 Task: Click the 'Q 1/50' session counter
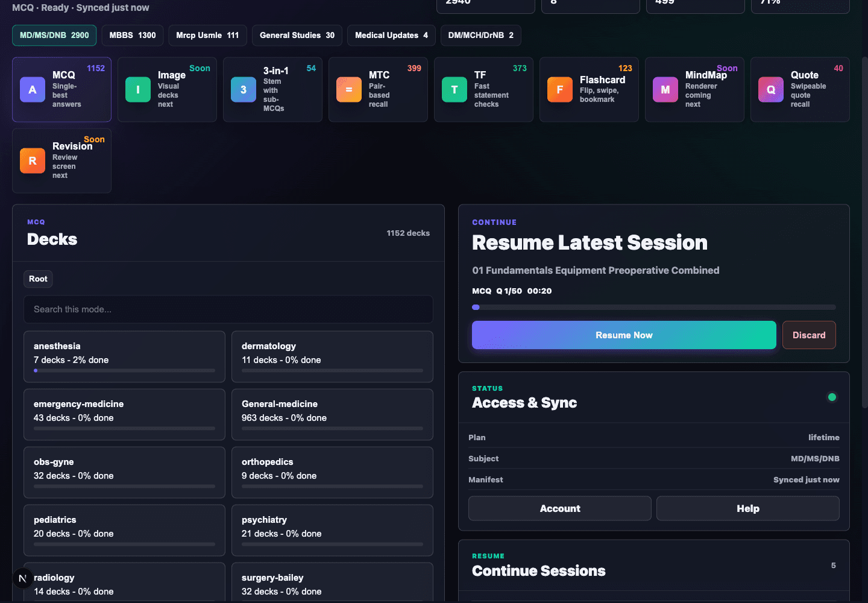(x=509, y=291)
